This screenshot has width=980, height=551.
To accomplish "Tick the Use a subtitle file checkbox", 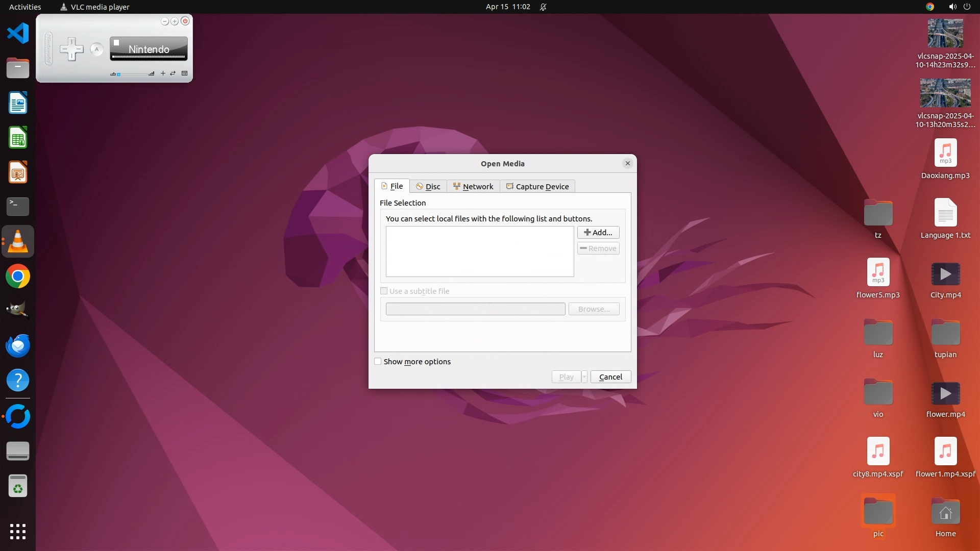I will pyautogui.click(x=384, y=291).
